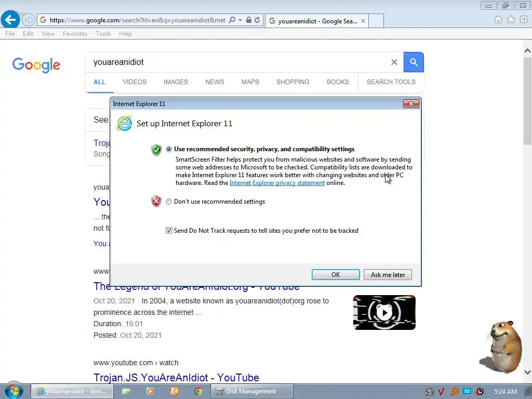
Task: Switch to the BOOKS results tab
Action: pos(338,82)
